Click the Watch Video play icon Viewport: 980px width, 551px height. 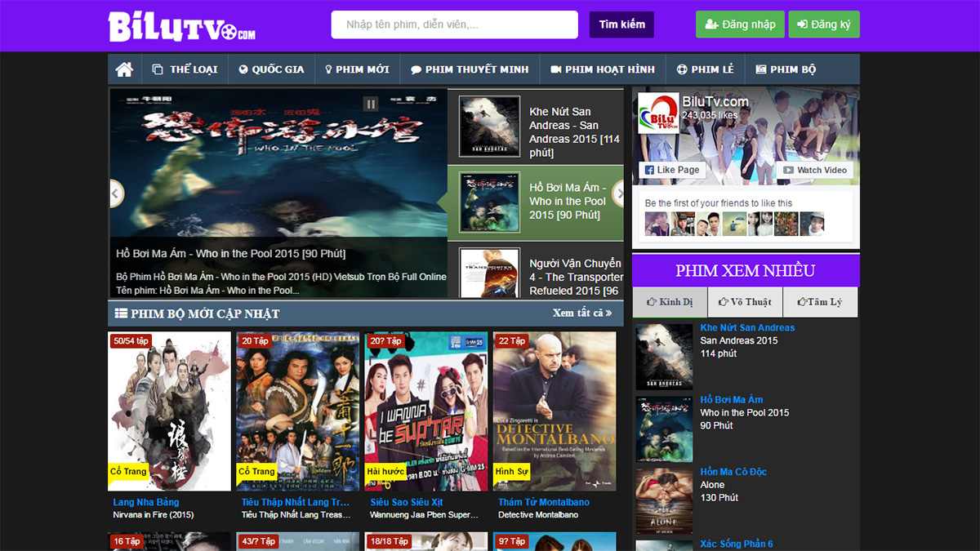(789, 170)
